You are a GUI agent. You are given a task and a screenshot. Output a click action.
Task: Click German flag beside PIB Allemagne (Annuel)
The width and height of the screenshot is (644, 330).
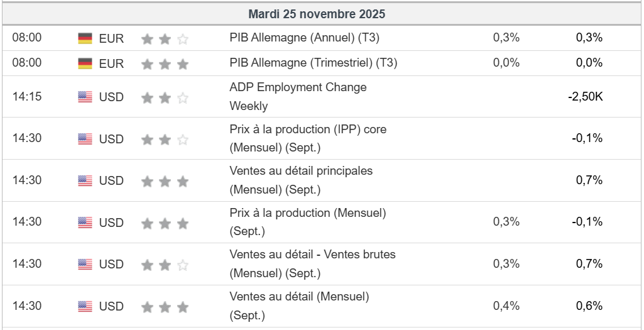tap(85, 38)
